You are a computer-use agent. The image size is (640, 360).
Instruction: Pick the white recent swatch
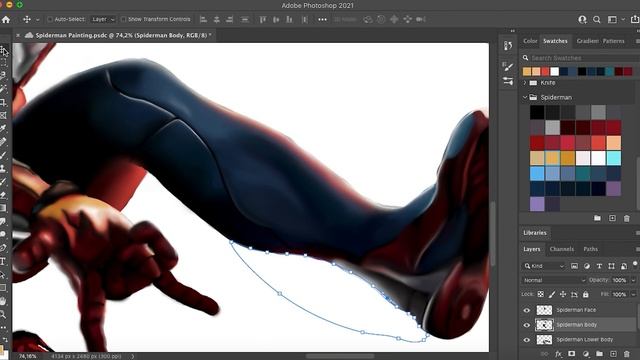(x=554, y=72)
